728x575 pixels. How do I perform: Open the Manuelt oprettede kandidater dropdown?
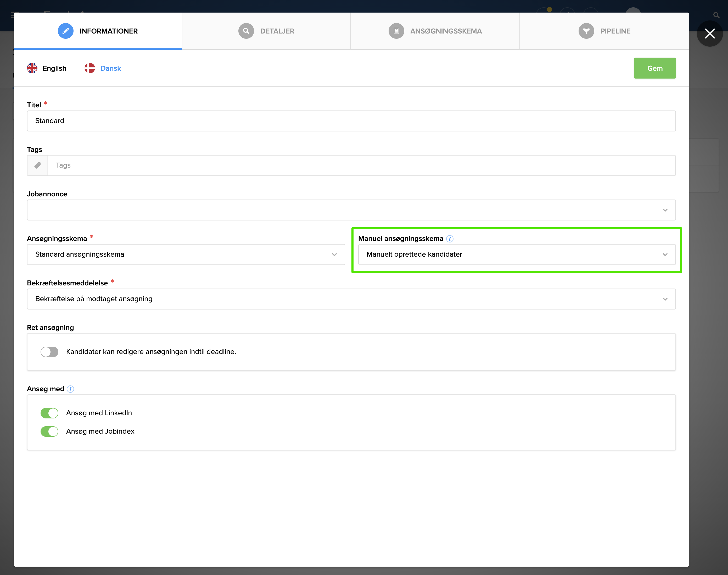click(516, 255)
